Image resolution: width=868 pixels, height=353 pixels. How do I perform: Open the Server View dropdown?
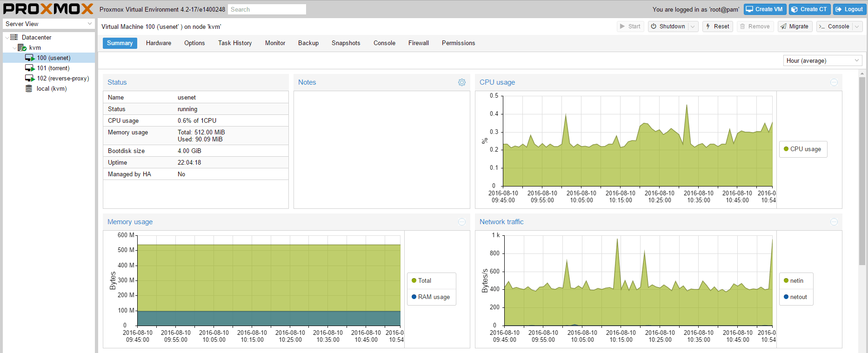pyautogui.click(x=48, y=24)
